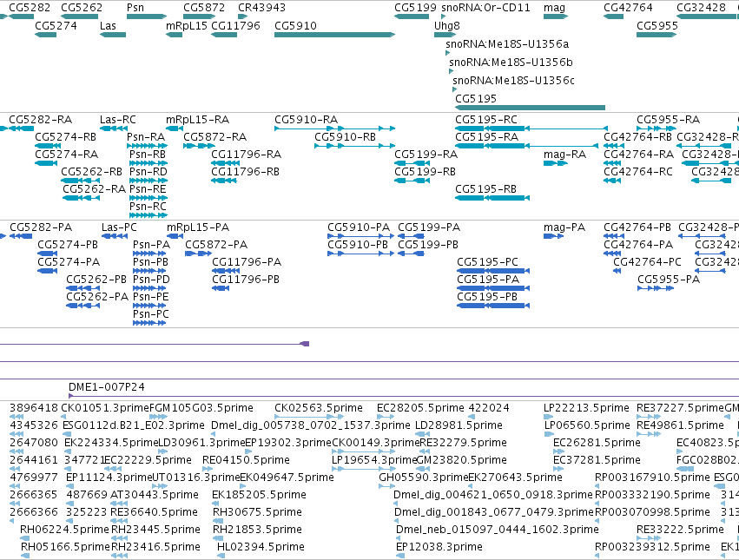
Task: Select the mag gene label
Action: point(554,8)
